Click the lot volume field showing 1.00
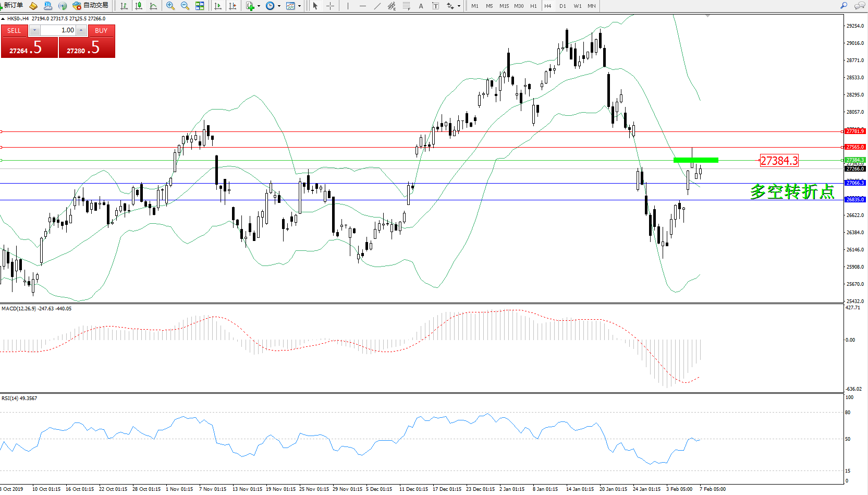 pyautogui.click(x=58, y=30)
